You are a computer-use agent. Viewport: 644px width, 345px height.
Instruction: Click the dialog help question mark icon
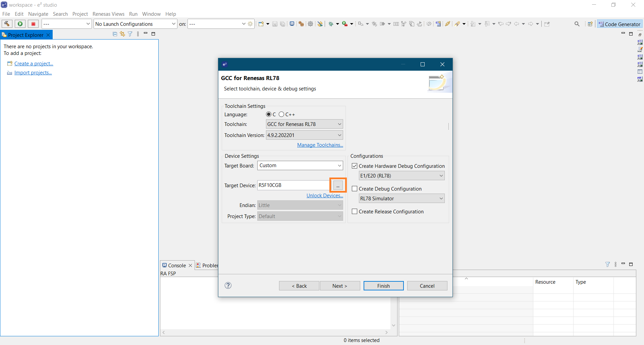pos(228,285)
